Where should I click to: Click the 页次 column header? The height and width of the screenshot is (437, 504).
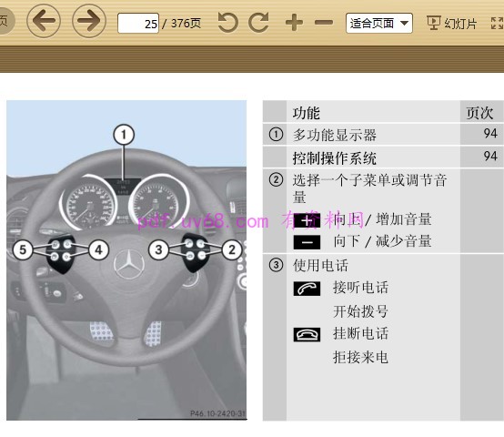tap(479, 113)
